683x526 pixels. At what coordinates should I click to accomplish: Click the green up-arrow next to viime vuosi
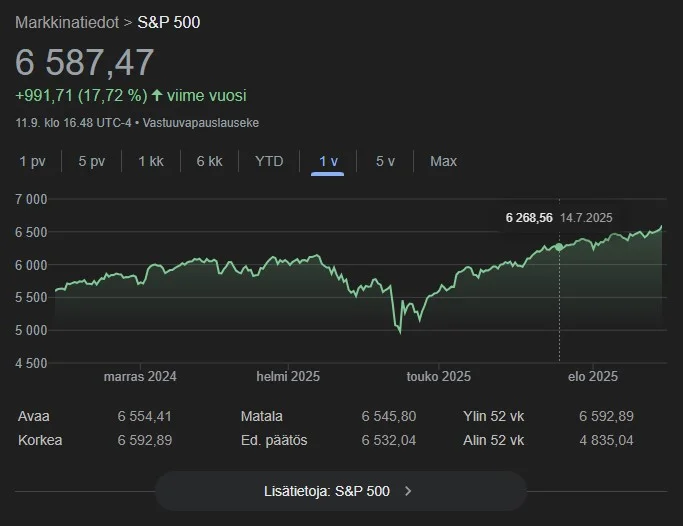click(159, 96)
